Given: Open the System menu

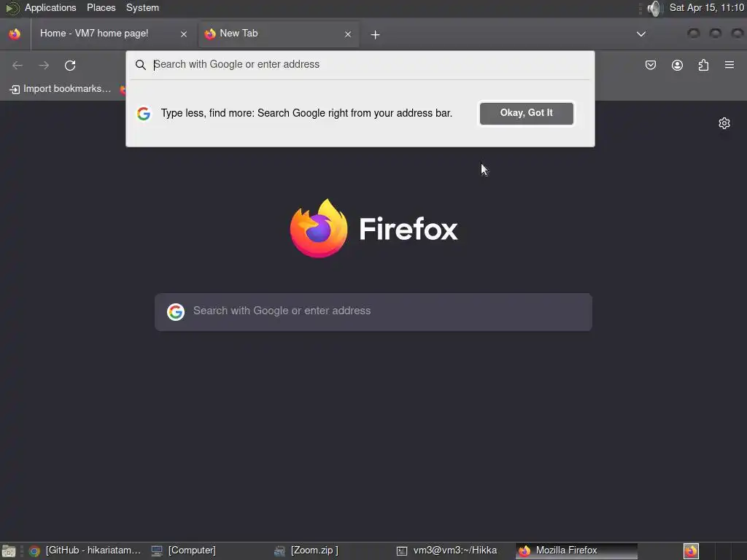Looking at the screenshot, I should point(142,7).
